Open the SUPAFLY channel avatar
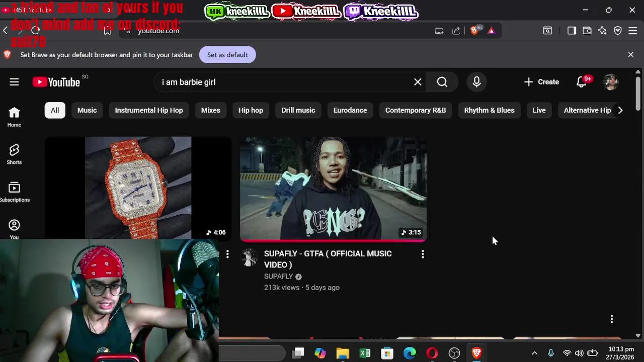Image resolution: width=644 pixels, height=362 pixels. 250,257
